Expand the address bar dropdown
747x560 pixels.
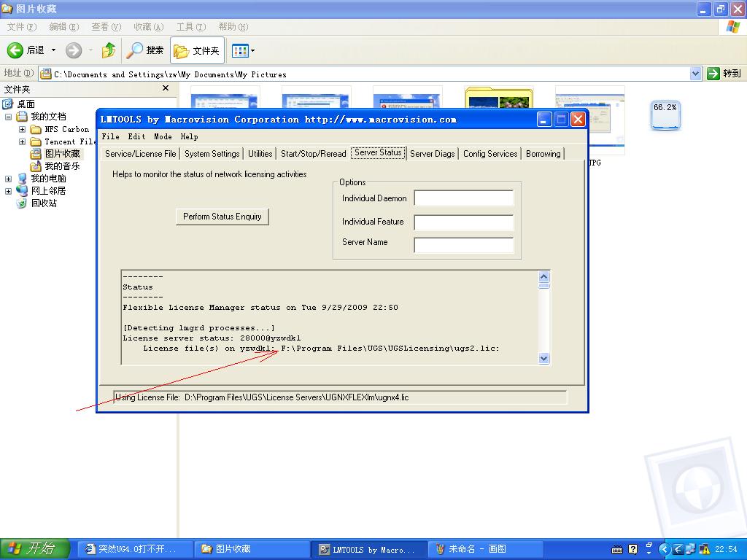click(695, 74)
